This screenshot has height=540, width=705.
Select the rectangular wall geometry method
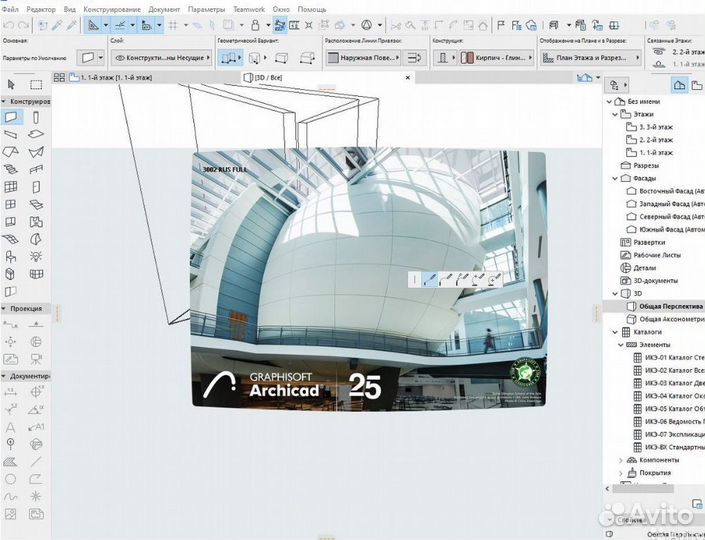281,58
